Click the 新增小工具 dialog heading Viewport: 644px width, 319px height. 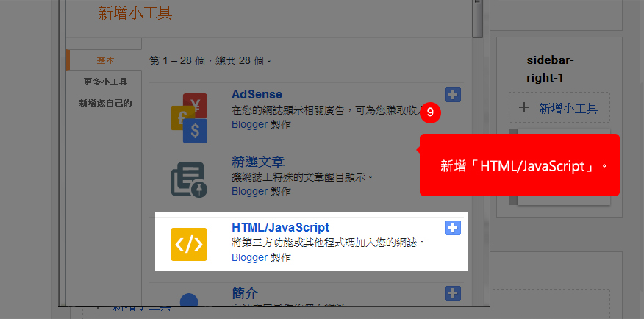click(x=135, y=13)
